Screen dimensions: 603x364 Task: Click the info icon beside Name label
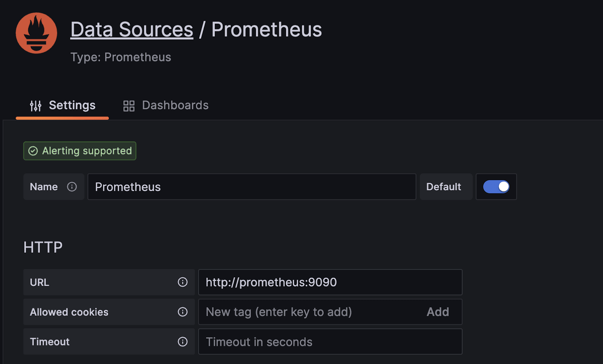click(x=72, y=187)
